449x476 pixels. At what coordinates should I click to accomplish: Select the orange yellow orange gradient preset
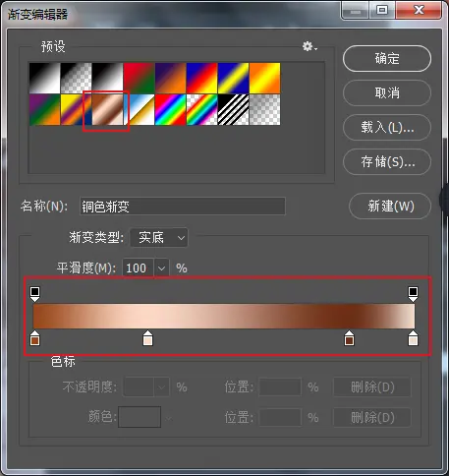(264, 78)
